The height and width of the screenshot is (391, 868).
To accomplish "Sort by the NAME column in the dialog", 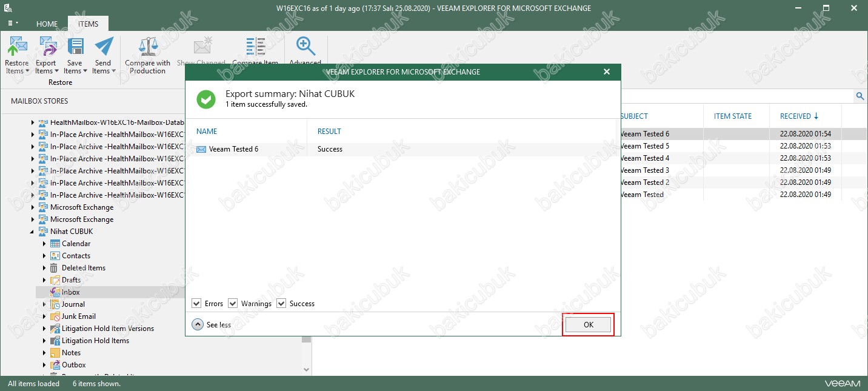I will click(x=207, y=132).
